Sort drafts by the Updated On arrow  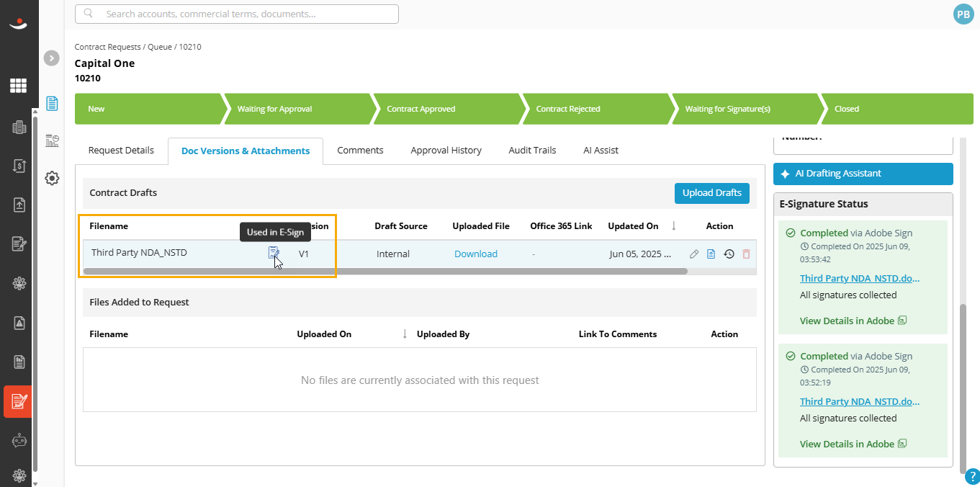pos(673,225)
